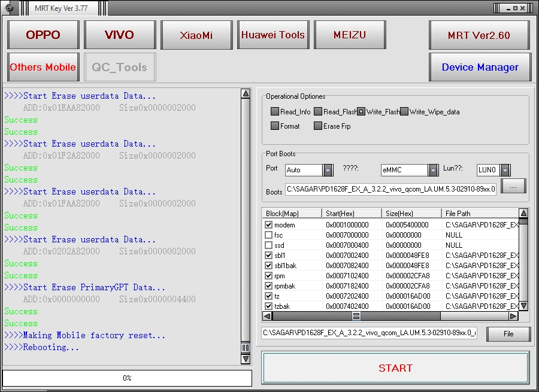Uncheck the sbl1bak partition
The image size is (539, 392).
[268, 265]
